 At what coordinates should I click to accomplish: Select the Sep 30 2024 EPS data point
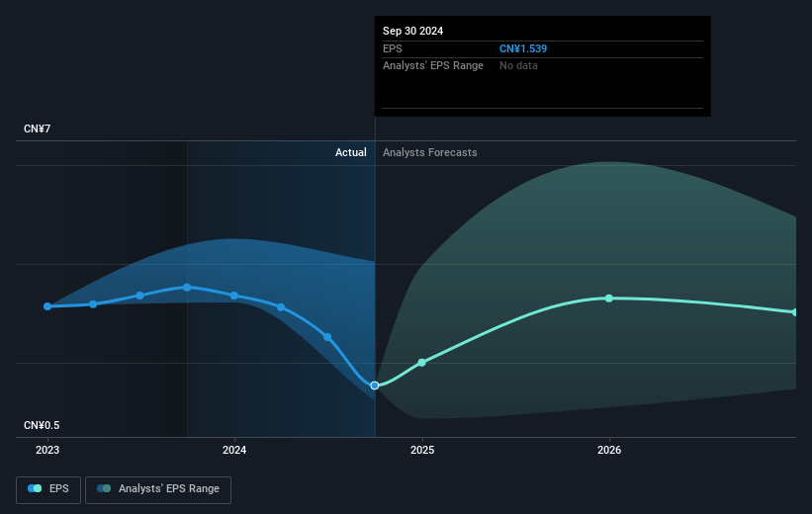pos(375,385)
